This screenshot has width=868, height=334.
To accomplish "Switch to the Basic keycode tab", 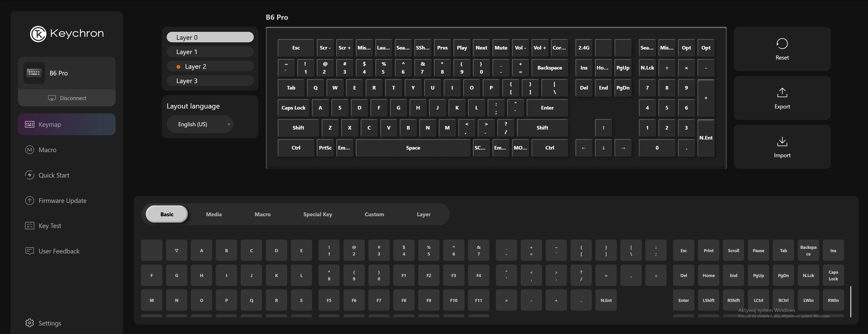I will (167, 214).
